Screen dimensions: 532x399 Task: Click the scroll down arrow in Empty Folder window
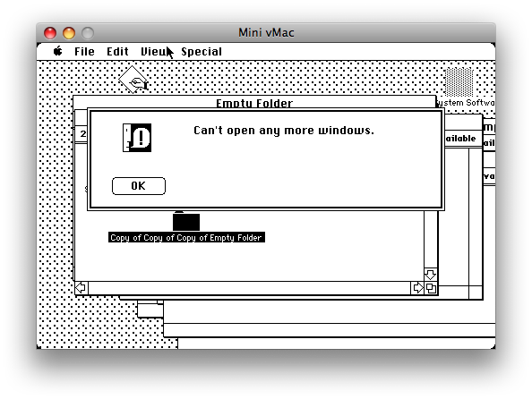coord(431,274)
